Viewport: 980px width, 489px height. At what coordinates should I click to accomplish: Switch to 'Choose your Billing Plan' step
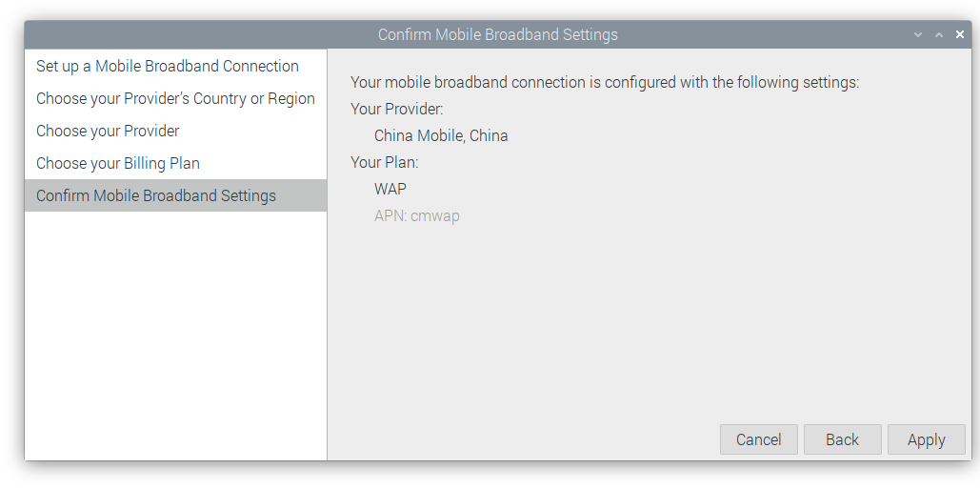(118, 163)
